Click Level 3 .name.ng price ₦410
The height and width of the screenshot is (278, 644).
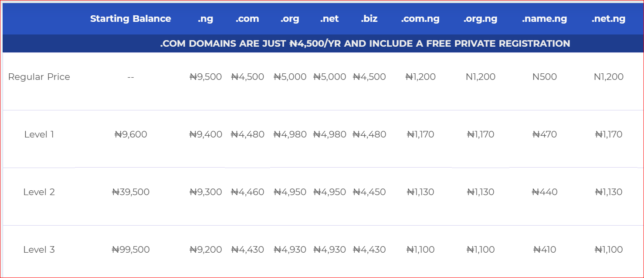tap(545, 250)
